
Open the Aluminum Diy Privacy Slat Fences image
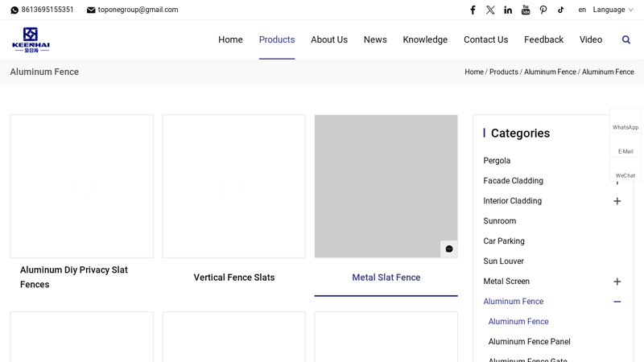[82, 187]
